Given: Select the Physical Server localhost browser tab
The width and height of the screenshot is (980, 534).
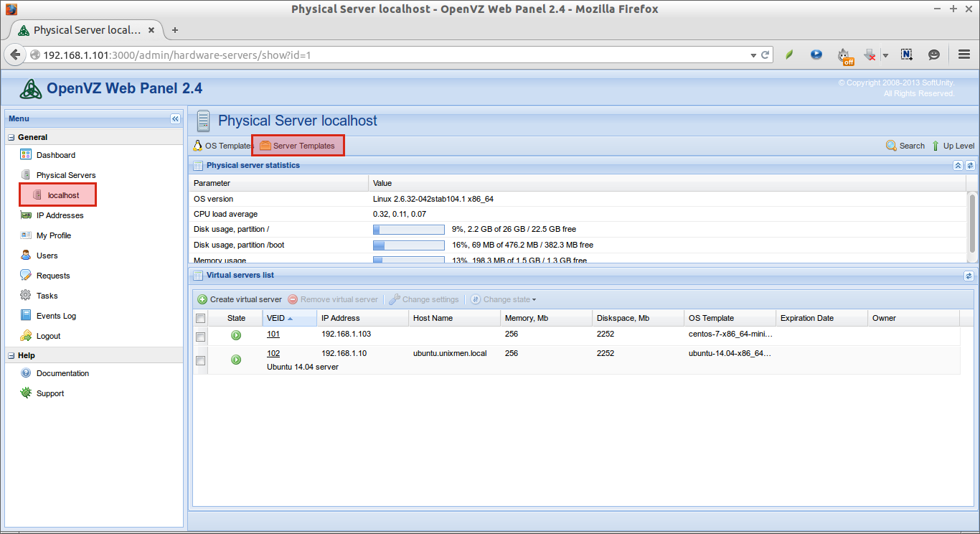Looking at the screenshot, I should [86, 30].
